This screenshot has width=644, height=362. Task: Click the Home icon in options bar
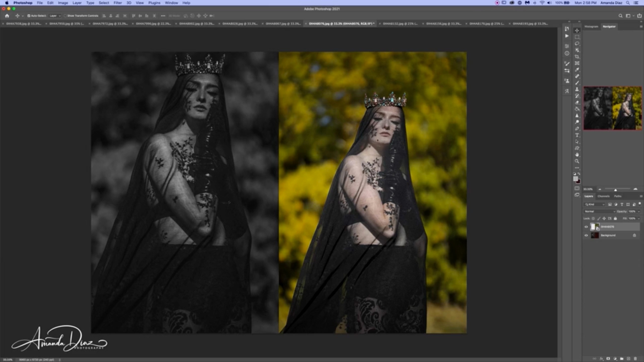click(7, 16)
